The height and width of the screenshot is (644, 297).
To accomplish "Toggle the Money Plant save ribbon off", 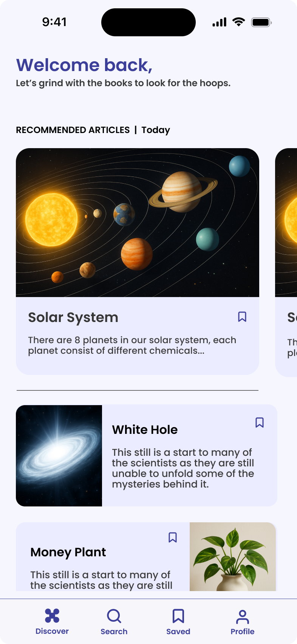I will point(173,537).
